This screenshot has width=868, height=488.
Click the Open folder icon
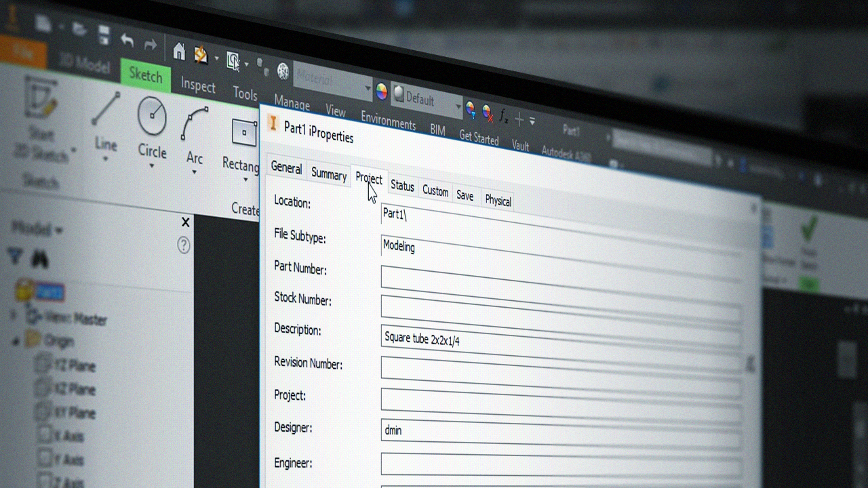point(79,30)
